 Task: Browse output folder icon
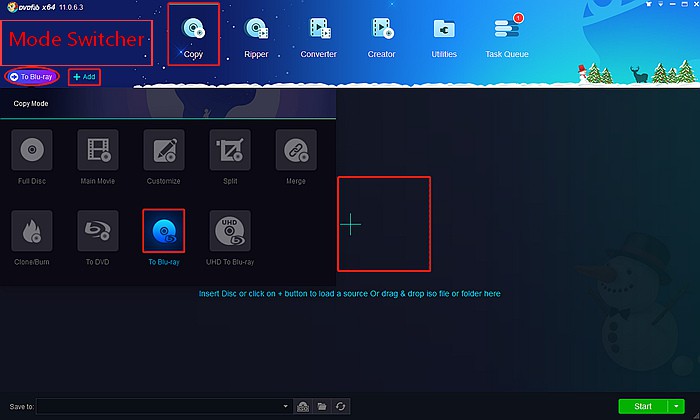[x=321, y=406]
